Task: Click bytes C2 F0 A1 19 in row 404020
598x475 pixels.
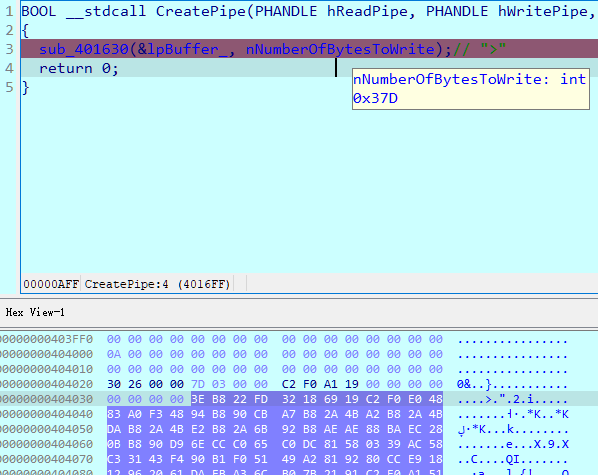Action: [x=320, y=384]
